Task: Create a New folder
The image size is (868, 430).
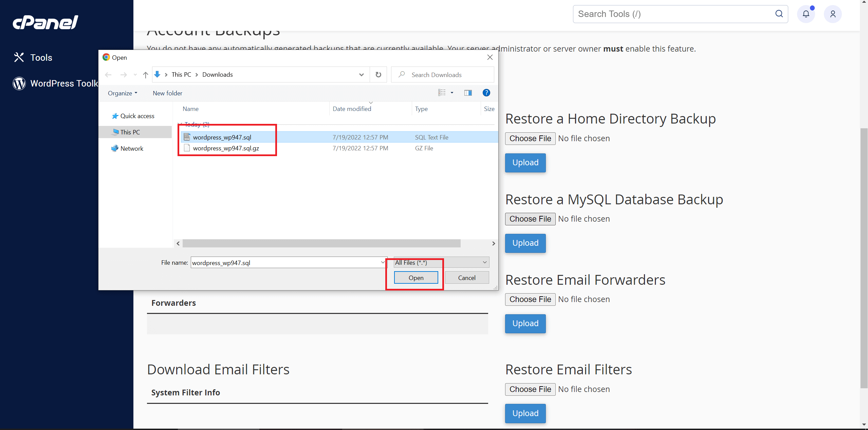Action: [x=167, y=93]
